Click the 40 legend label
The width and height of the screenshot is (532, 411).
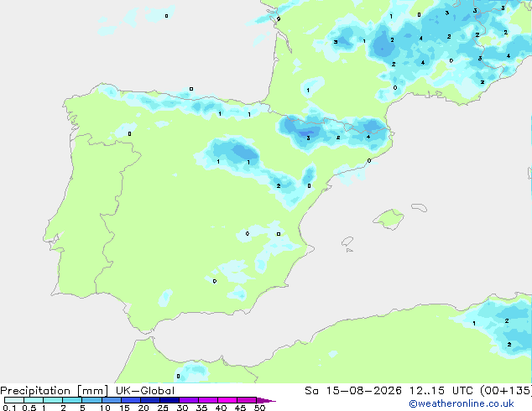coord(221,408)
